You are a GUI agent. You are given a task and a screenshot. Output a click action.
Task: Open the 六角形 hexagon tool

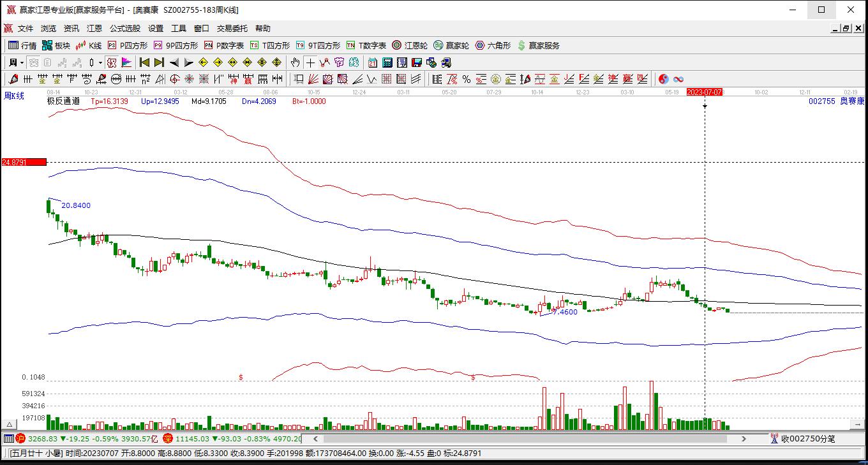493,45
